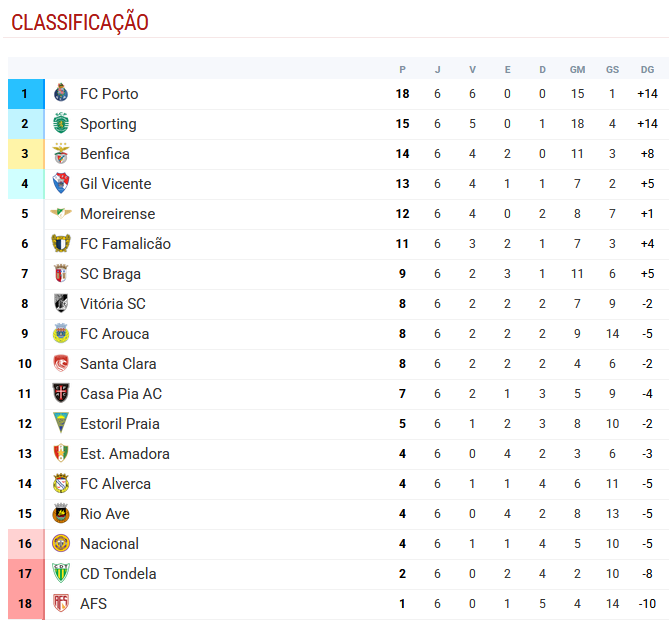The image size is (669, 620).
Task: Click the Rio Ave club crest
Action: (62, 514)
